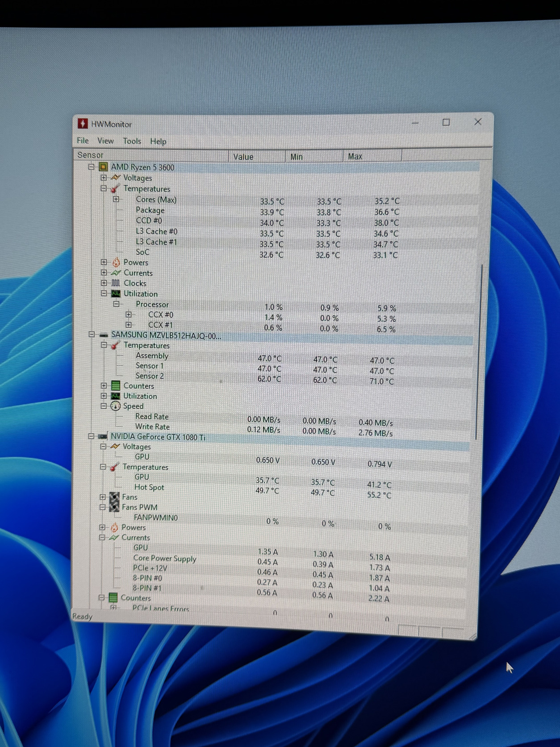
Task: Click the CPU Voltages lightning icon
Action: point(116,178)
